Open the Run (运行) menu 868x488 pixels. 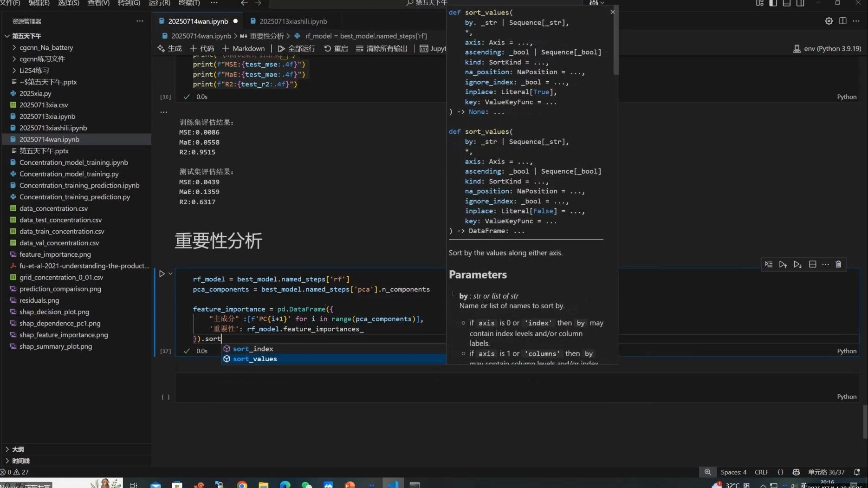pos(159,3)
